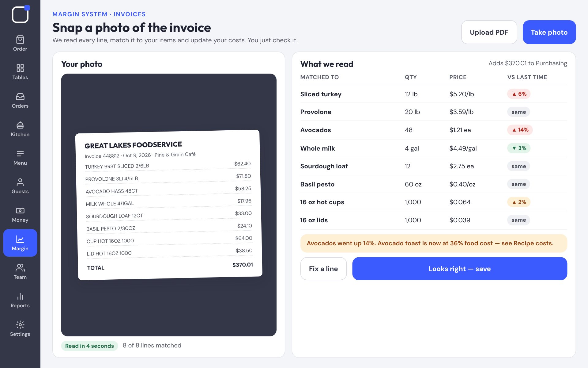588x368 pixels.
Task: Click the $370.01 total on invoice photo
Action: pyautogui.click(x=243, y=265)
